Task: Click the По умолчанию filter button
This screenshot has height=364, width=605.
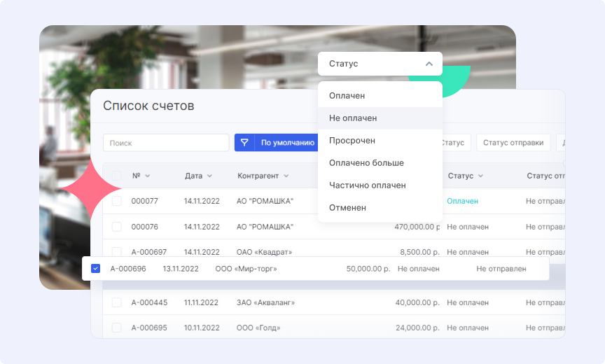Action: click(286, 143)
